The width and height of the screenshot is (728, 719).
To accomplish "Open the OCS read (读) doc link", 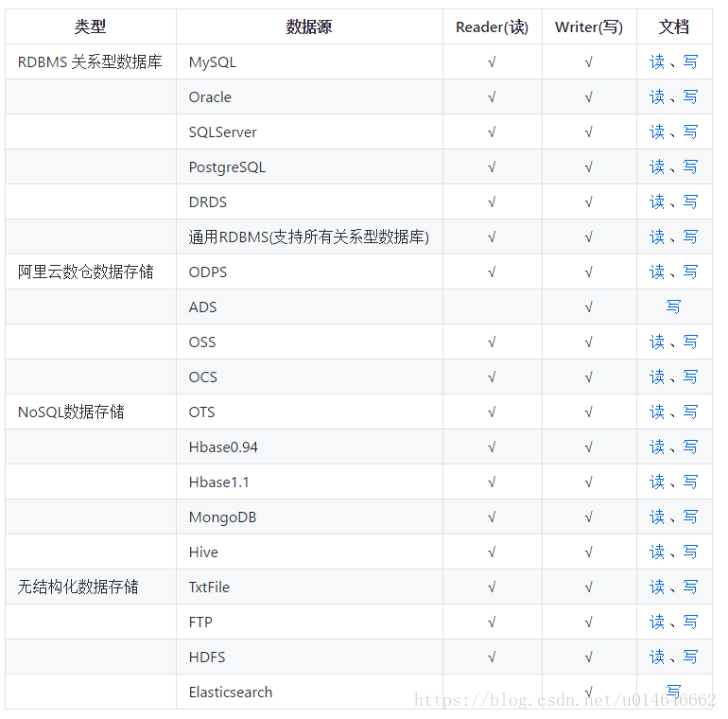I will [x=656, y=377].
